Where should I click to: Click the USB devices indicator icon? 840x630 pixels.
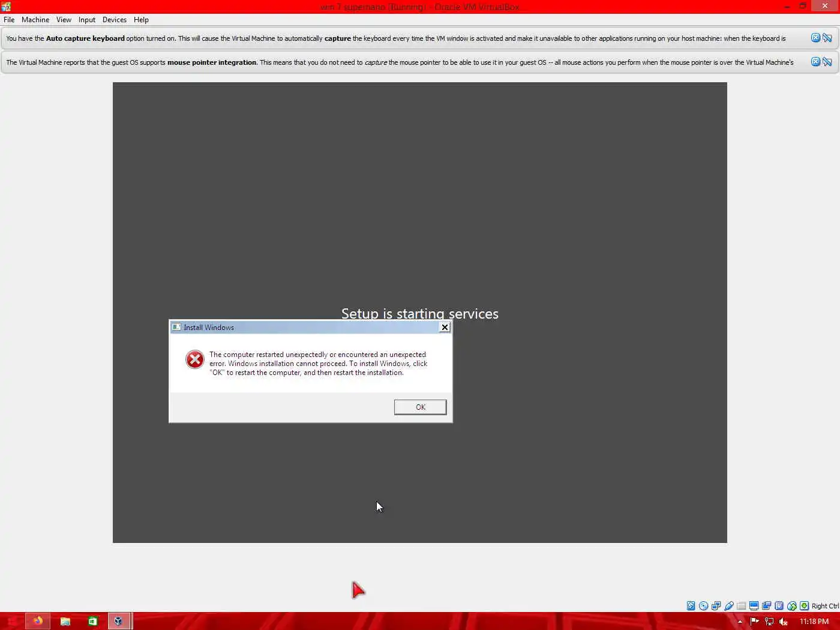point(729,606)
